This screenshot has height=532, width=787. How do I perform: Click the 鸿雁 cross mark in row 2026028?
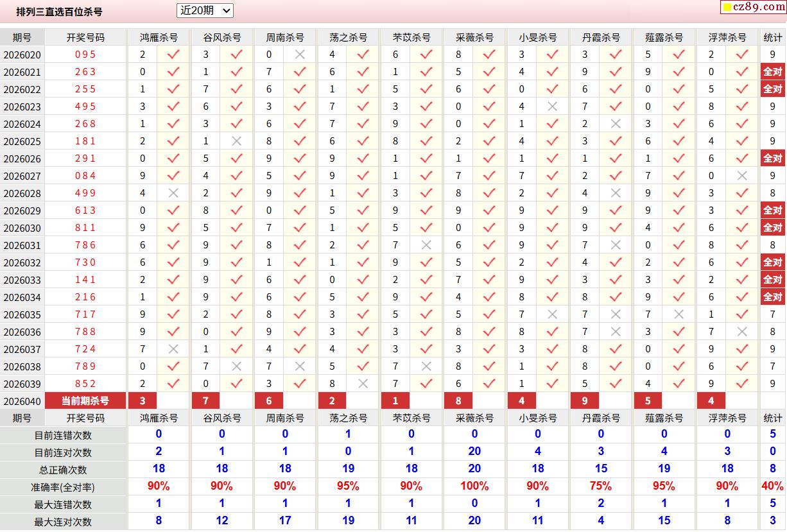pos(173,193)
